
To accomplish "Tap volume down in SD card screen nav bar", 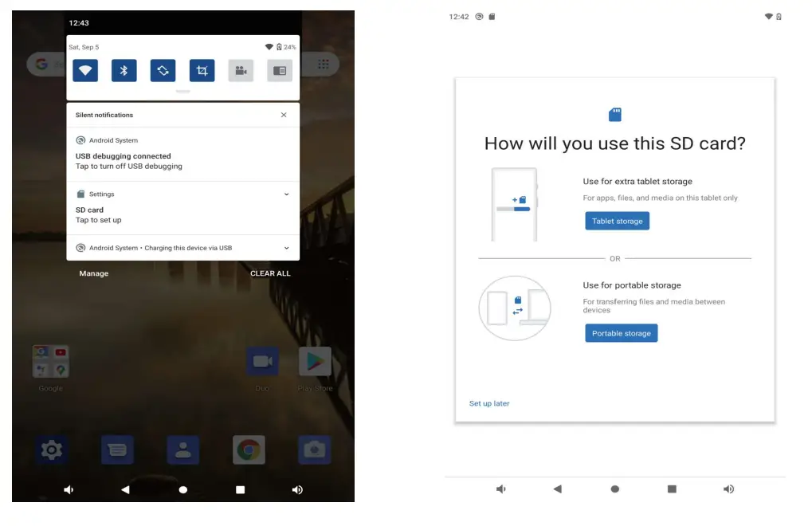I will pos(500,489).
